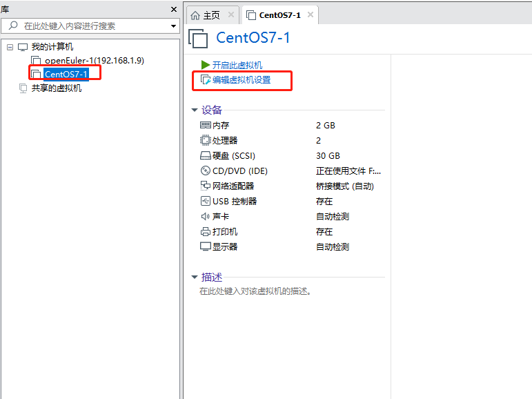Screen dimensions: 532x399
Task: Click the 内存 device label
Action: pyautogui.click(x=221, y=126)
